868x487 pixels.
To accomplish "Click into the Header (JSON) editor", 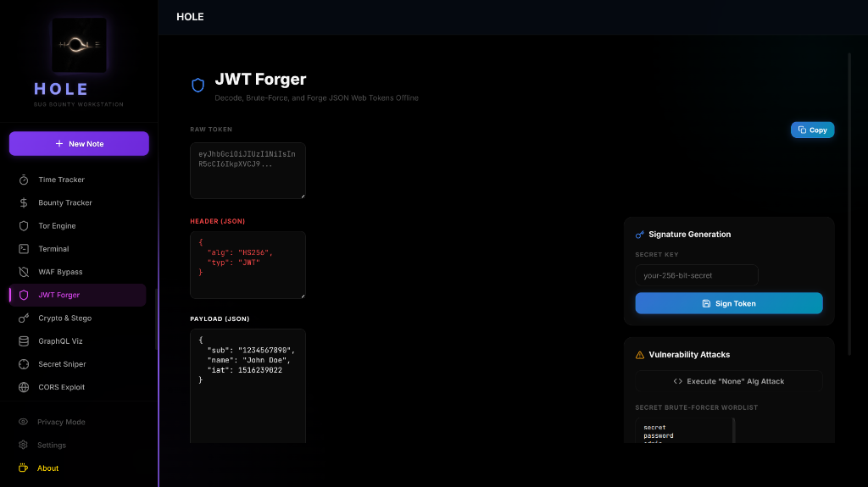I will [x=248, y=265].
